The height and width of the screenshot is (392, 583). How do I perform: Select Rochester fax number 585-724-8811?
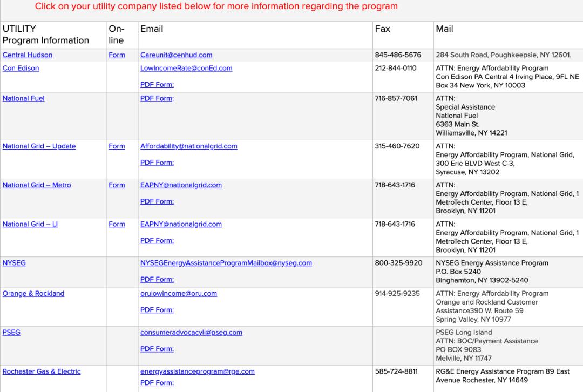click(396, 371)
